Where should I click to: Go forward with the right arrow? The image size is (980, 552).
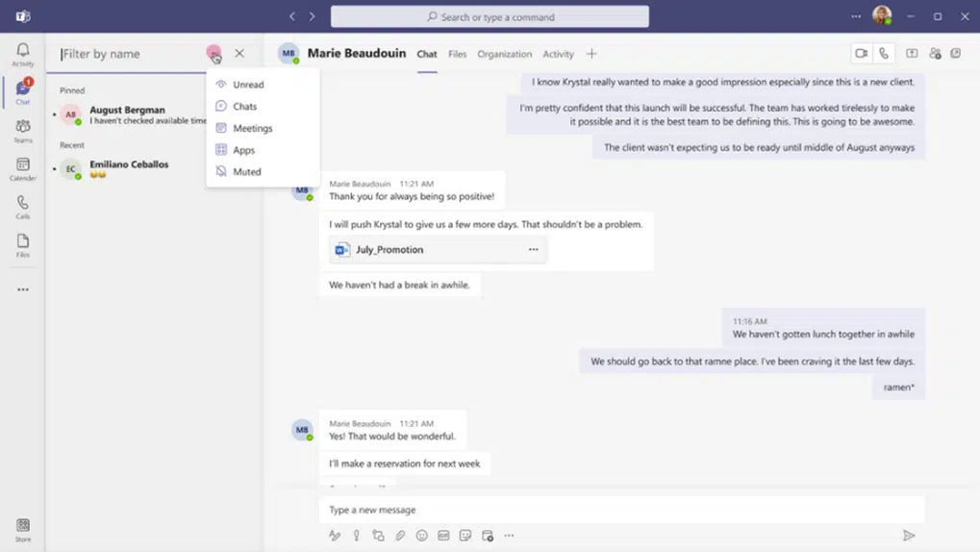312,16
